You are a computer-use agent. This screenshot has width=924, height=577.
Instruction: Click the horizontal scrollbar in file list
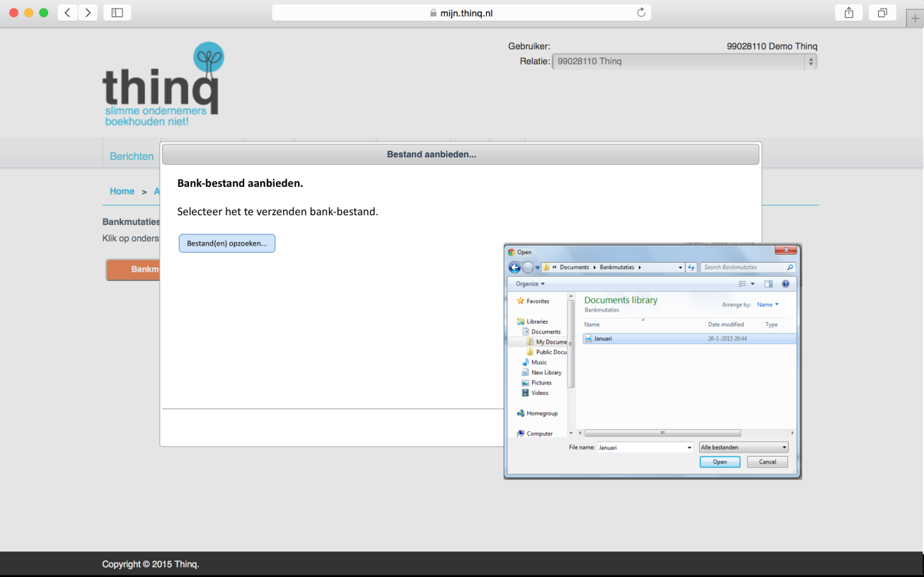pyautogui.click(x=662, y=433)
